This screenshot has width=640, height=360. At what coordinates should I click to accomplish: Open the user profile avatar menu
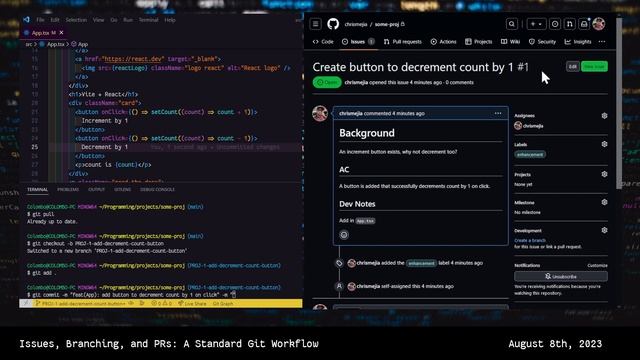click(599, 24)
